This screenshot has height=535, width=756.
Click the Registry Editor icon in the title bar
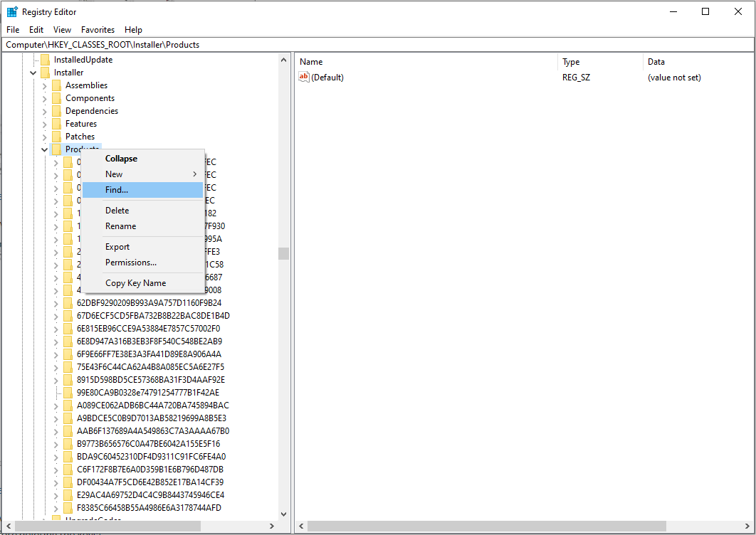[12, 11]
